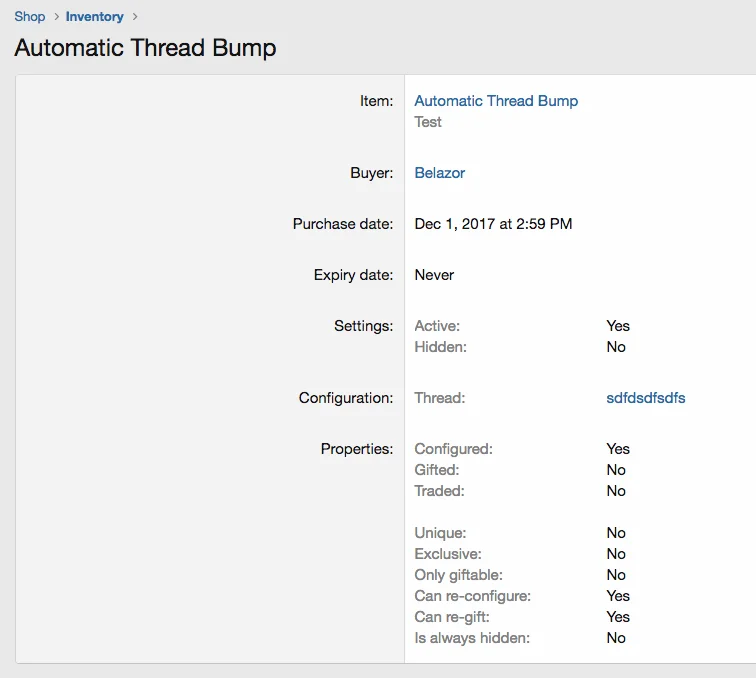Open the Automatic Thread Bump item link
Screen dimensions: 756x678
tap(496, 101)
